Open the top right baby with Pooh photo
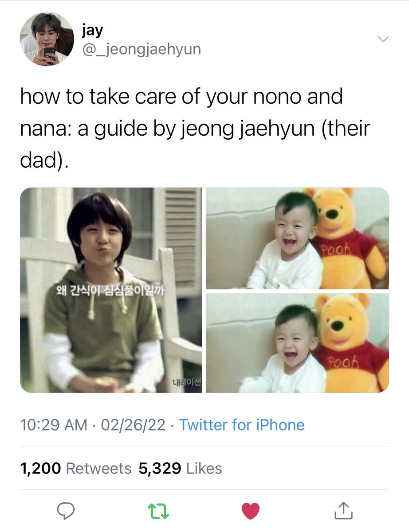 pyautogui.click(x=297, y=238)
